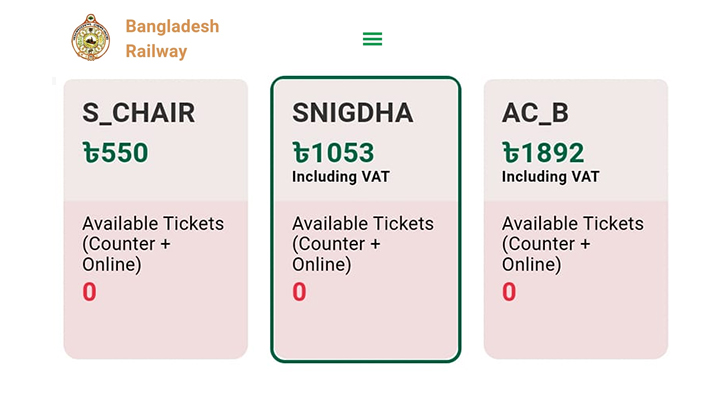Viewport: 725px width, 400px height.
Task: Click the AC_B class heading
Action: 535,113
